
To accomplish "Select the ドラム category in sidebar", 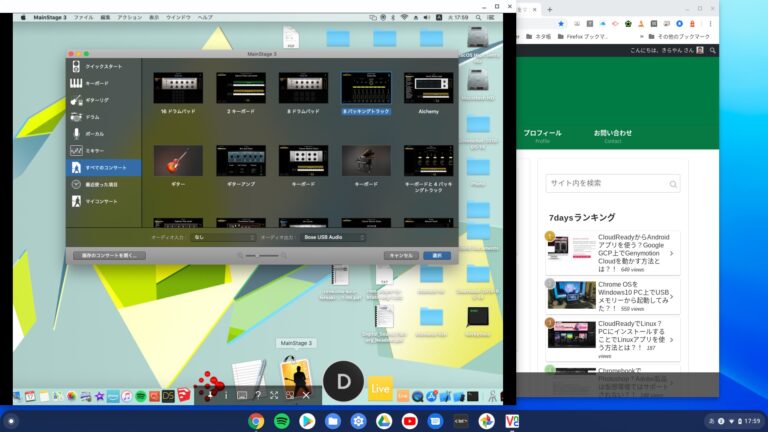I will 103,117.
